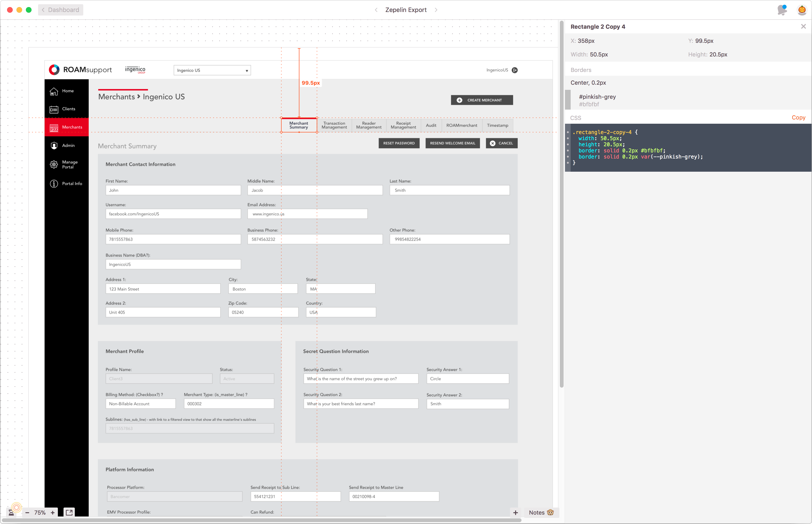
Task: Click the Security Answer 1 field with Circle
Action: 468,379
